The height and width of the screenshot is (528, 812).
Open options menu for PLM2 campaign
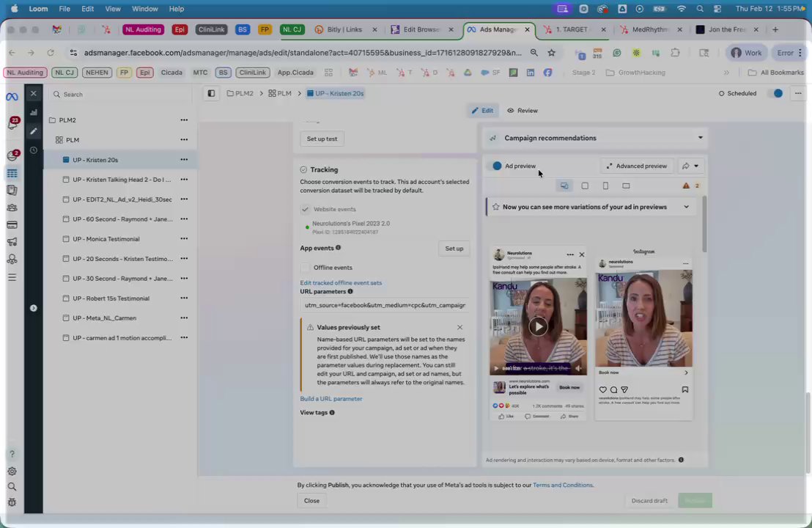point(184,120)
